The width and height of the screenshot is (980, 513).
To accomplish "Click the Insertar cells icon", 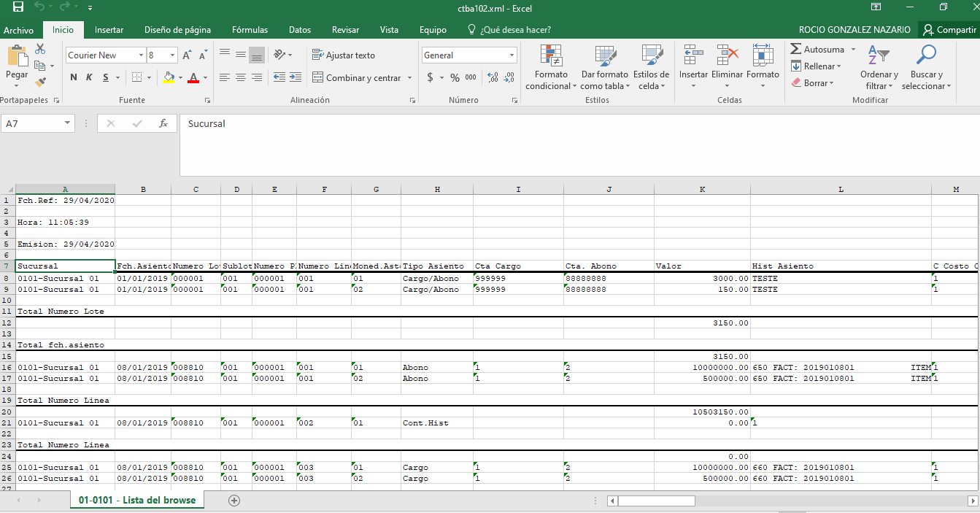I will pos(693,55).
